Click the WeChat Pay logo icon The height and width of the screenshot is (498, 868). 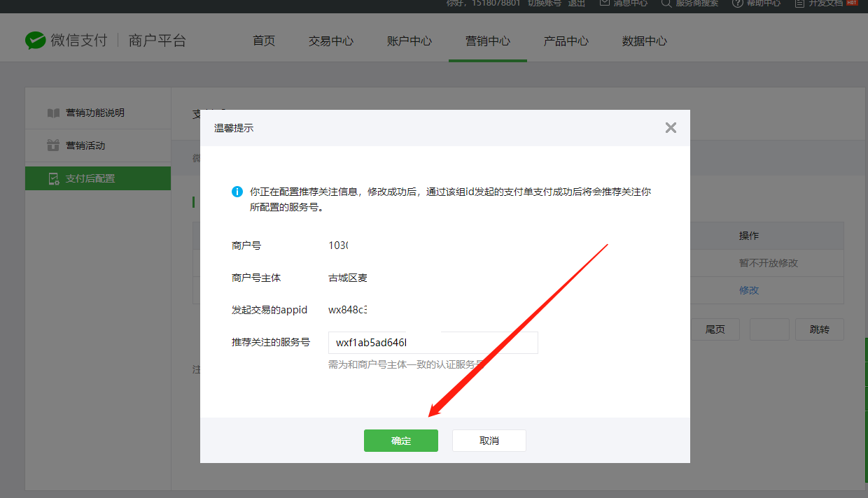point(35,41)
